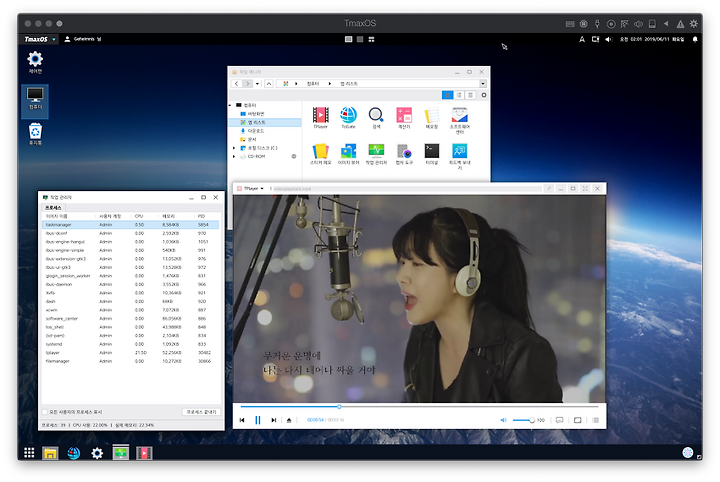The height and width of the screenshot is (482, 720).
Task: Click the End Process button
Action: (201, 412)
